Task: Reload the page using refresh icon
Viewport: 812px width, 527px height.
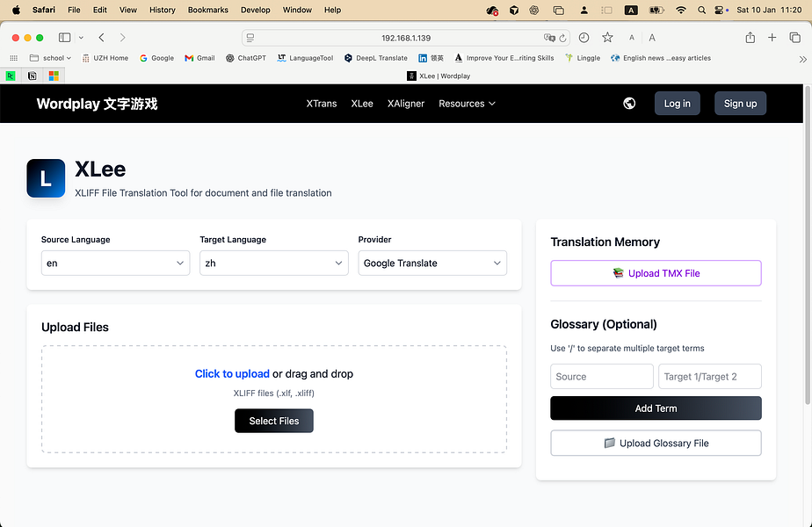Action: [563, 38]
